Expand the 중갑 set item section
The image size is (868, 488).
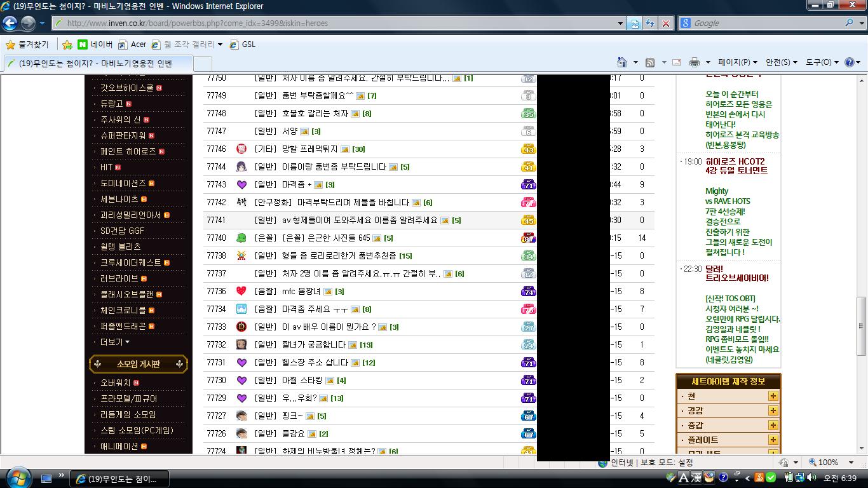[x=773, y=425]
